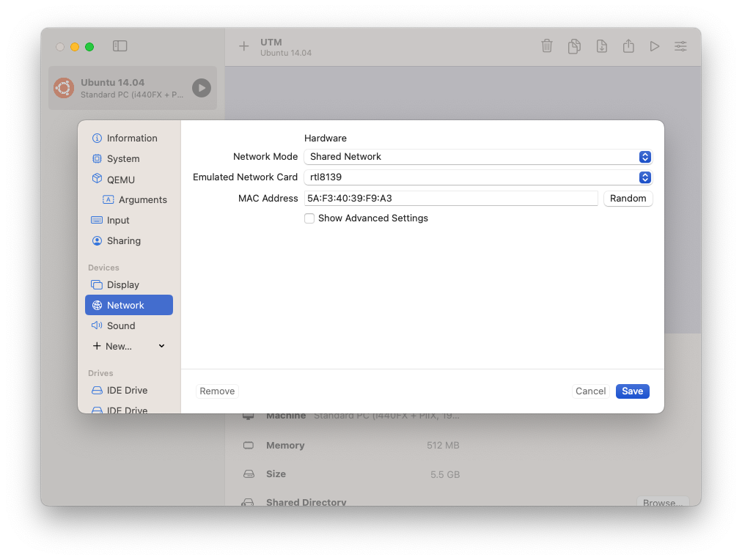
Task: Click the move VM icon in toolbar
Action: point(601,46)
